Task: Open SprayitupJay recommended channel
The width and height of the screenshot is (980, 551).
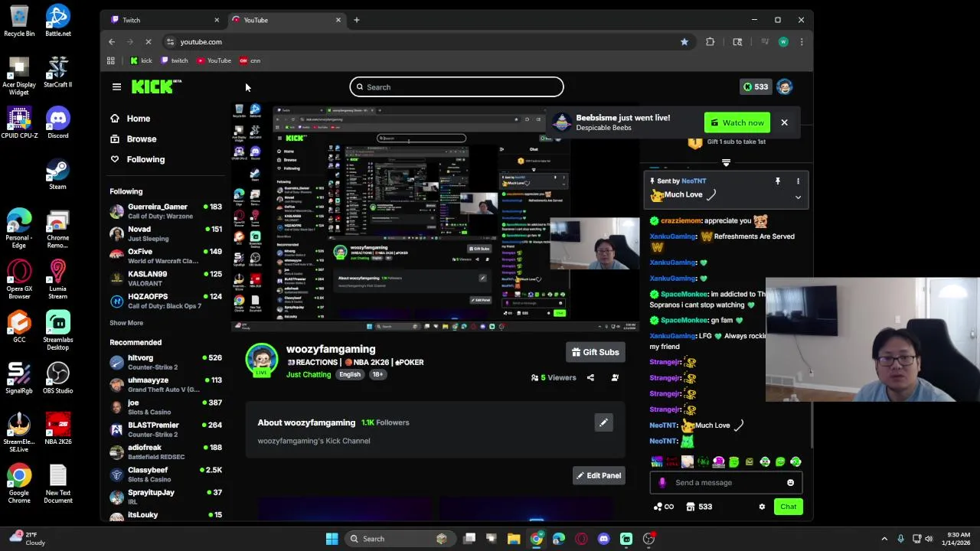Action: point(166,497)
